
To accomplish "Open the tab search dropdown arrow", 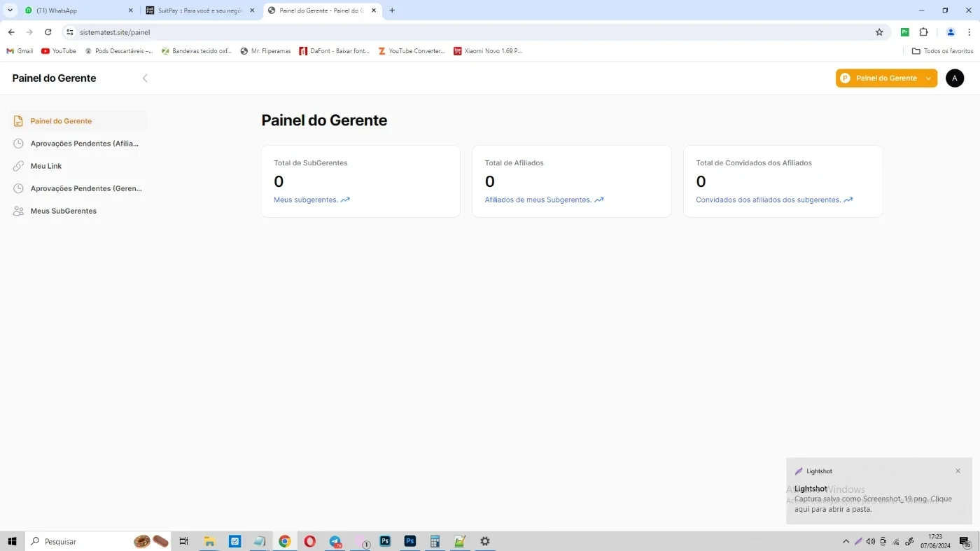I will [x=10, y=11].
